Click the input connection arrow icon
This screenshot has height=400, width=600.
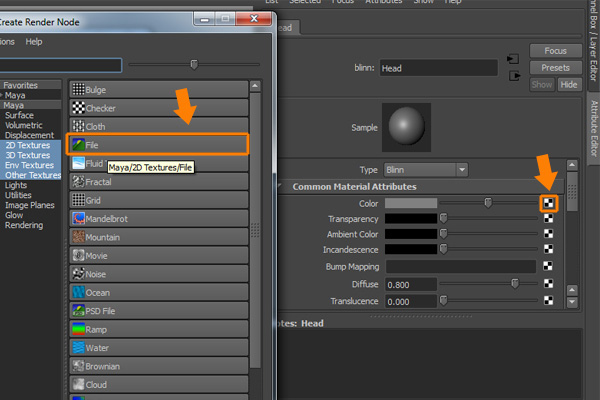pyautogui.click(x=513, y=59)
